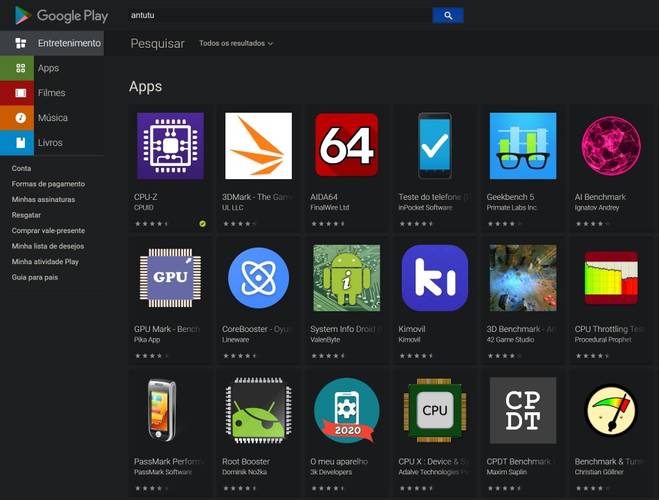Open the AIDA64 app icon
The image size is (659, 500).
click(347, 145)
